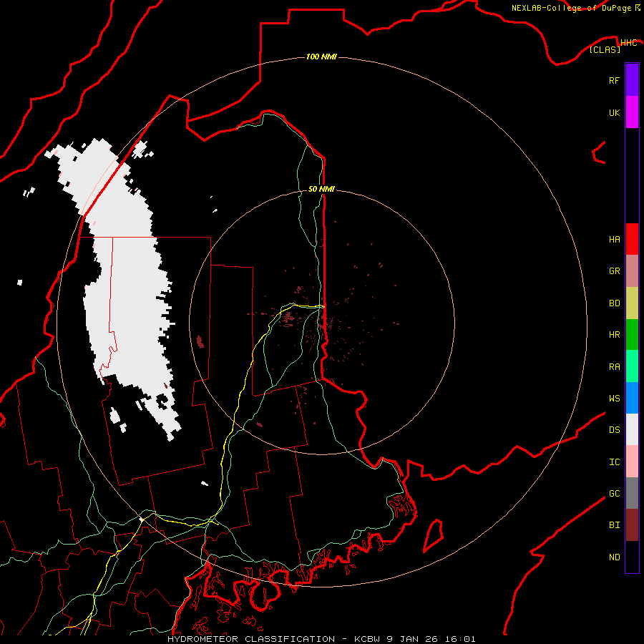
Task: Click the HA legend label
Action: 614,240
